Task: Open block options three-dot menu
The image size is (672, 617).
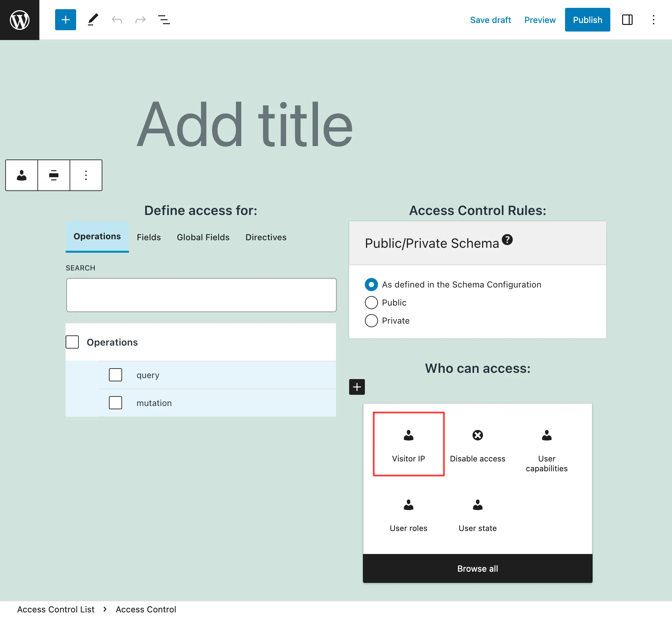Action: 86,175
